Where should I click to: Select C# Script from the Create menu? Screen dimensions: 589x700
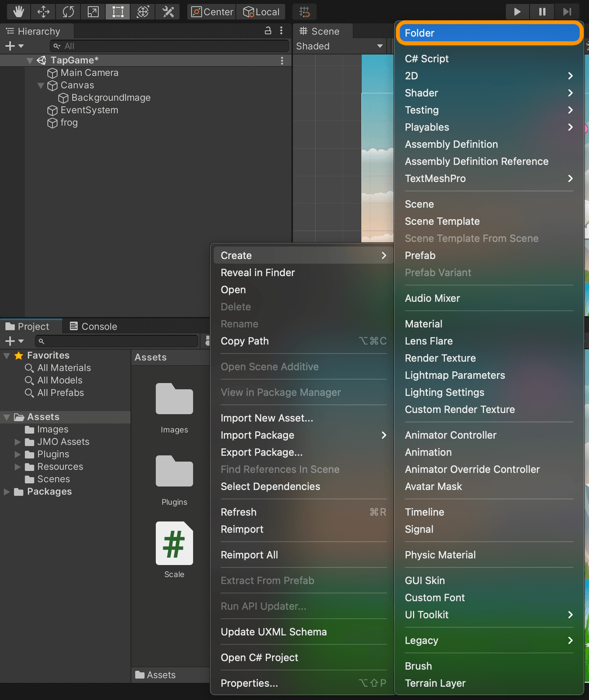tap(427, 58)
